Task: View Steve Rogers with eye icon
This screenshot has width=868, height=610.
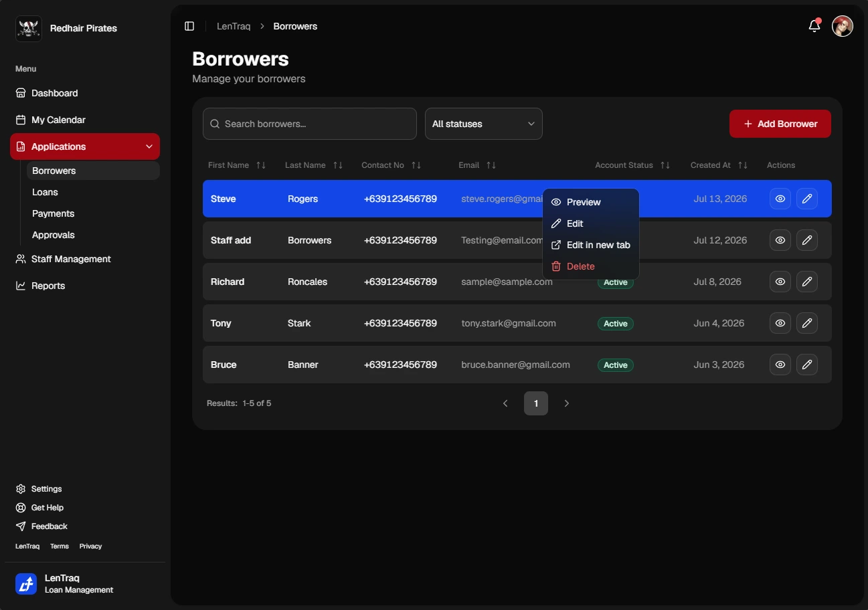Action: click(780, 199)
